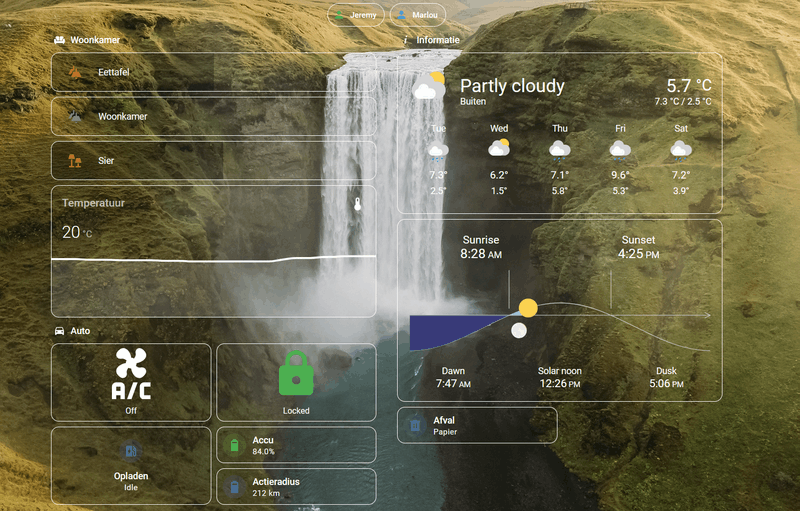Click the Opladen charging station icon
The image size is (800, 511).
point(131,451)
